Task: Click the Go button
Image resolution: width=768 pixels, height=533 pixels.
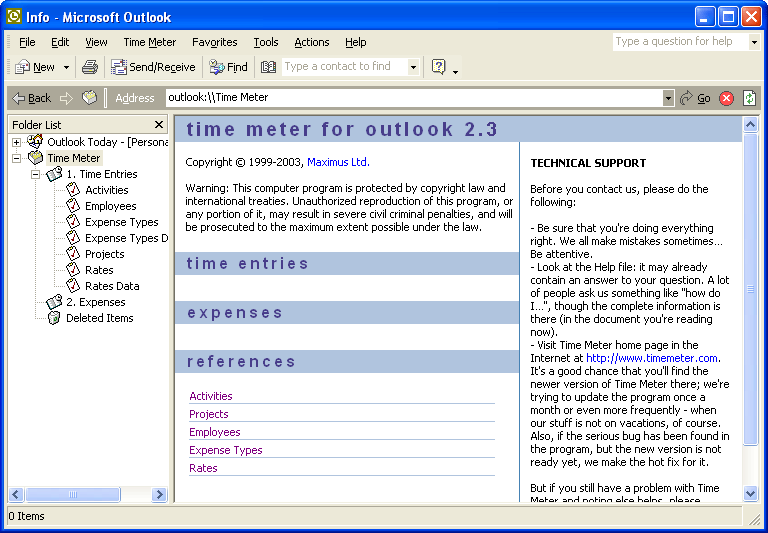Action: [695, 98]
